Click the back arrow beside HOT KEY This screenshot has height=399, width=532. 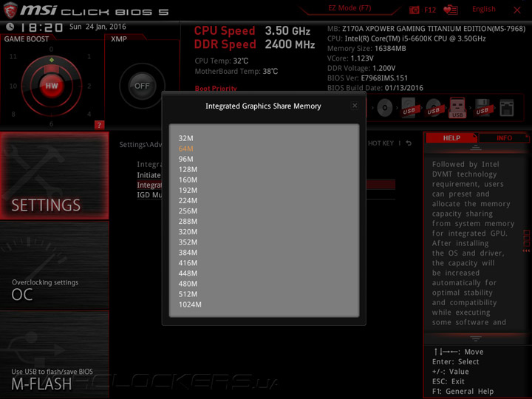409,143
